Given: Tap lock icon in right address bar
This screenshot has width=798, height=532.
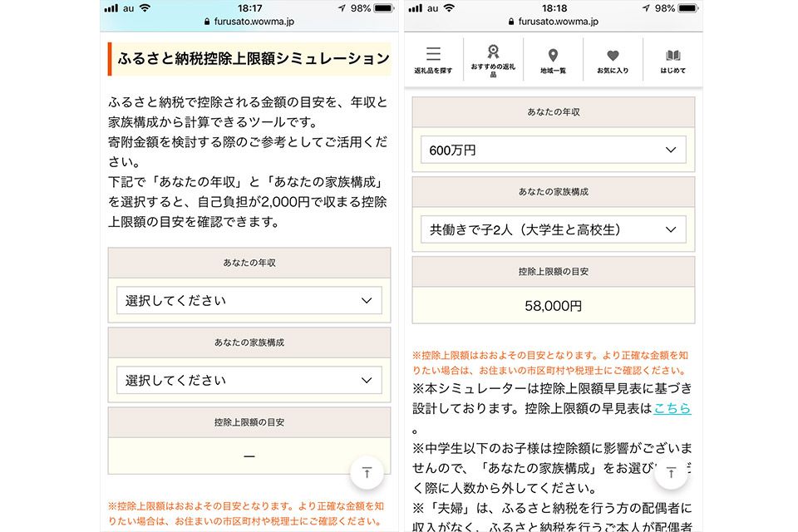Looking at the screenshot, I should point(511,22).
